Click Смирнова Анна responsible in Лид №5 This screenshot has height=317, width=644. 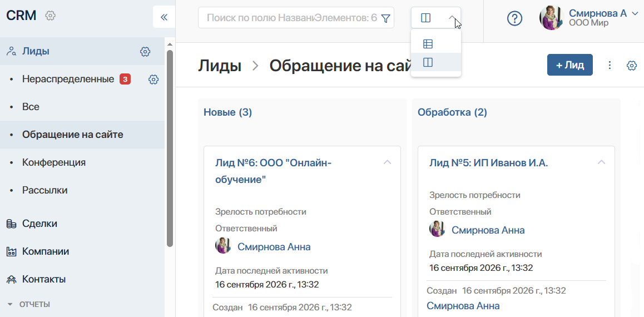click(488, 230)
